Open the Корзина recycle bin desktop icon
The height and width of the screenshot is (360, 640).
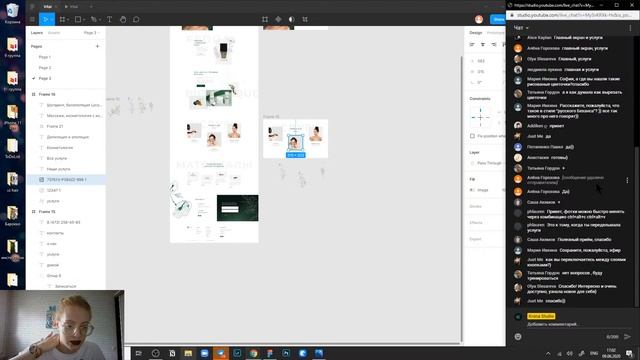pos(12,13)
